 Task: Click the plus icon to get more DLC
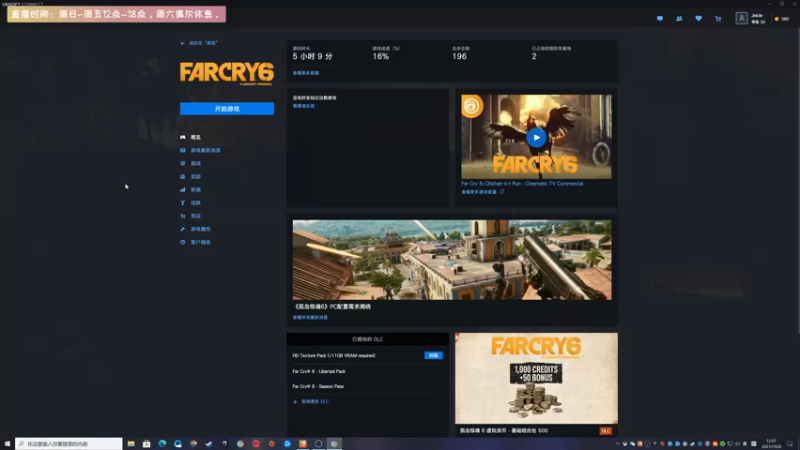[295, 402]
